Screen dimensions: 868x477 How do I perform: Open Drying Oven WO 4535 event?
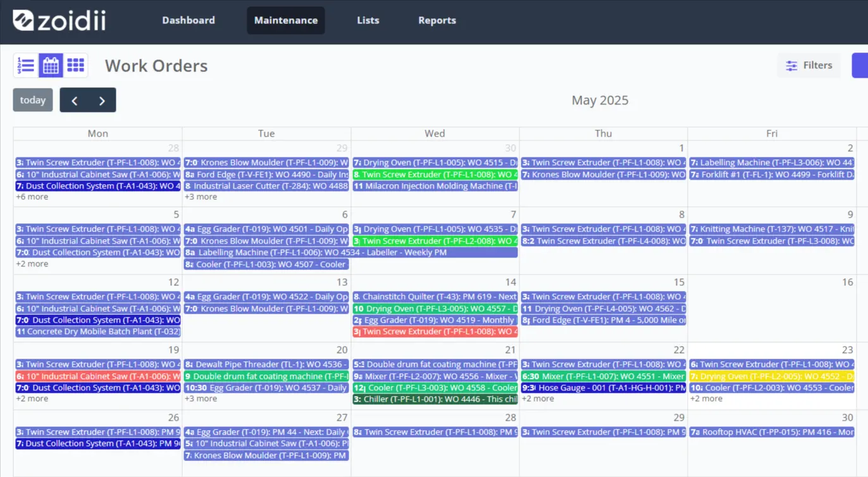[x=435, y=229]
